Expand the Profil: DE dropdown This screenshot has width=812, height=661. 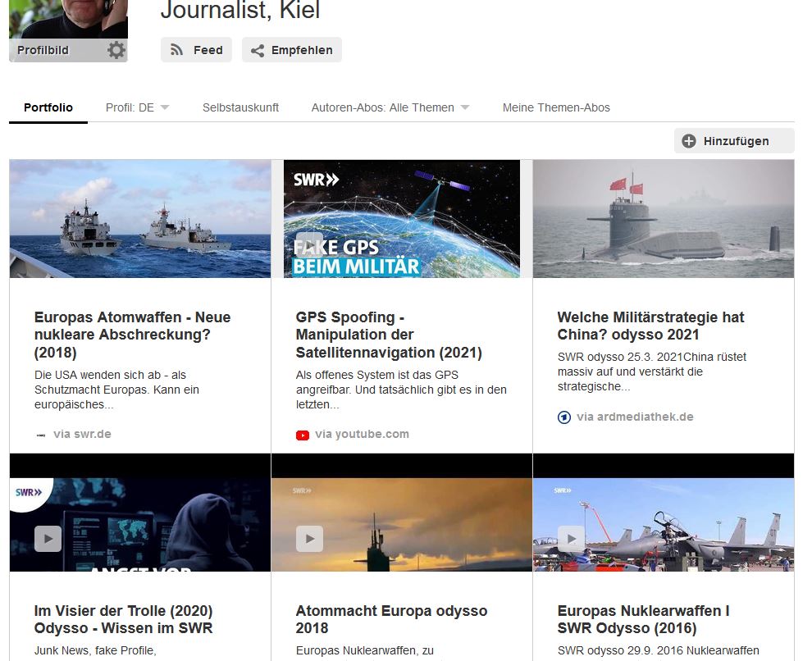click(x=137, y=107)
